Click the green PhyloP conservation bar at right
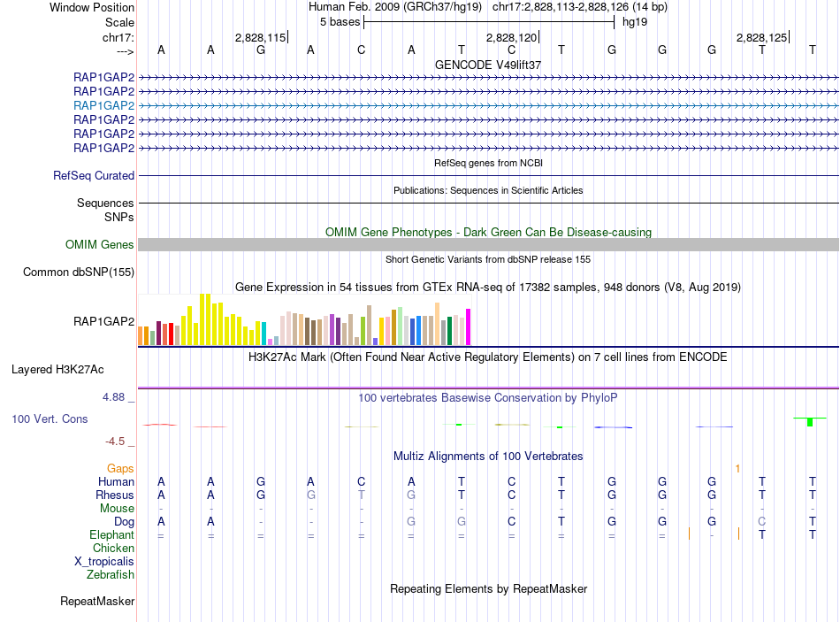 (x=809, y=421)
